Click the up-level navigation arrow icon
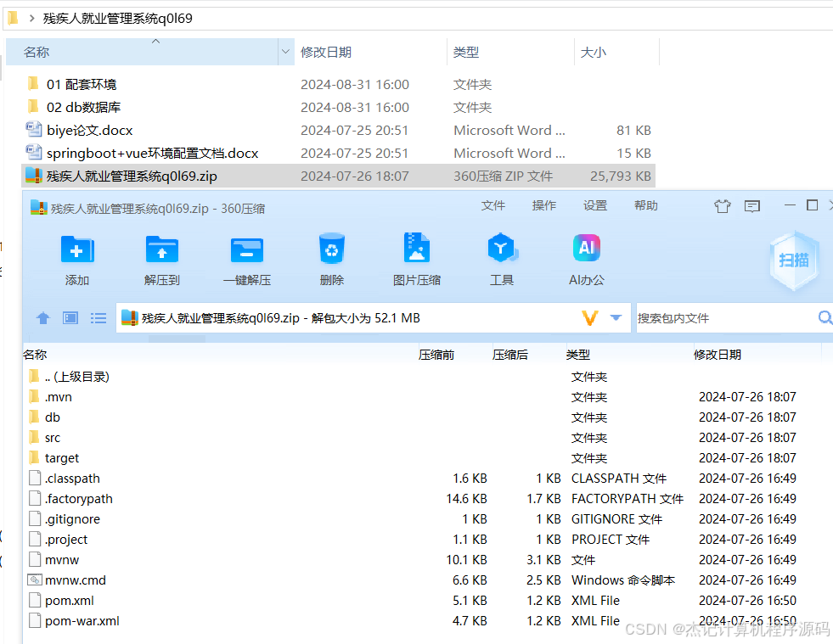This screenshot has height=644, width=833. 42,317
